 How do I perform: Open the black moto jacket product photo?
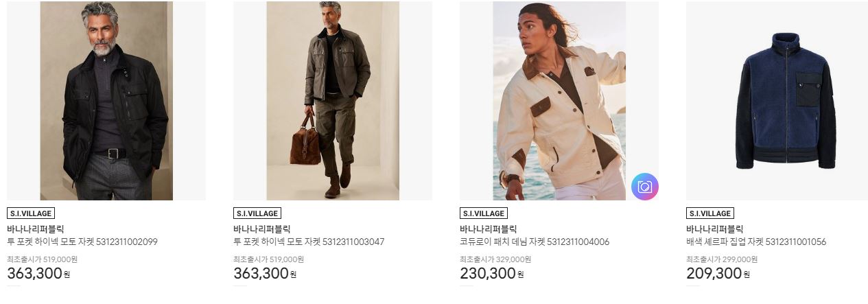[106, 101]
